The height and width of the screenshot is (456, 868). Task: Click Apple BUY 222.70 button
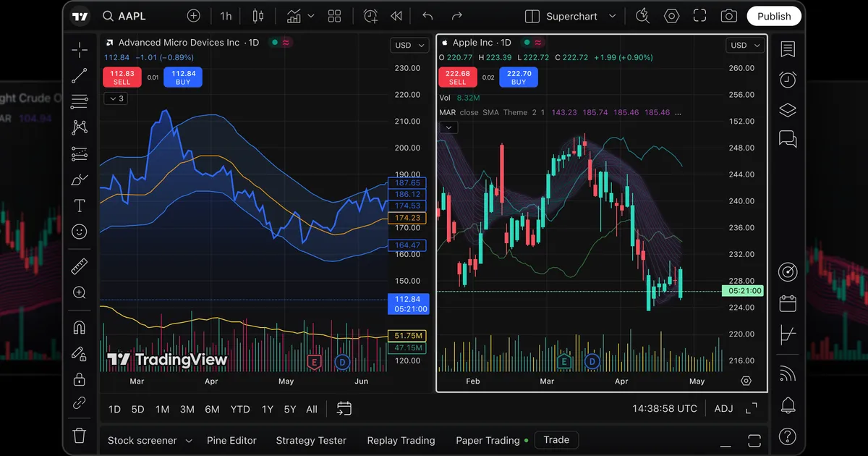pos(519,77)
